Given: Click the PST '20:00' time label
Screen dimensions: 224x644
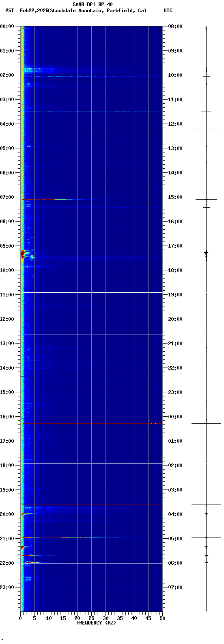Looking at the screenshot, I should 7,514.
